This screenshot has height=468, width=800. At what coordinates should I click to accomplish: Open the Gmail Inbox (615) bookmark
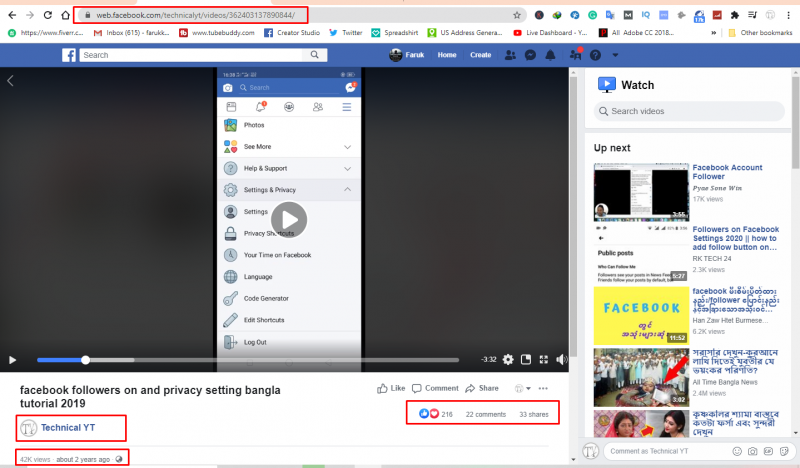pyautogui.click(x=131, y=33)
